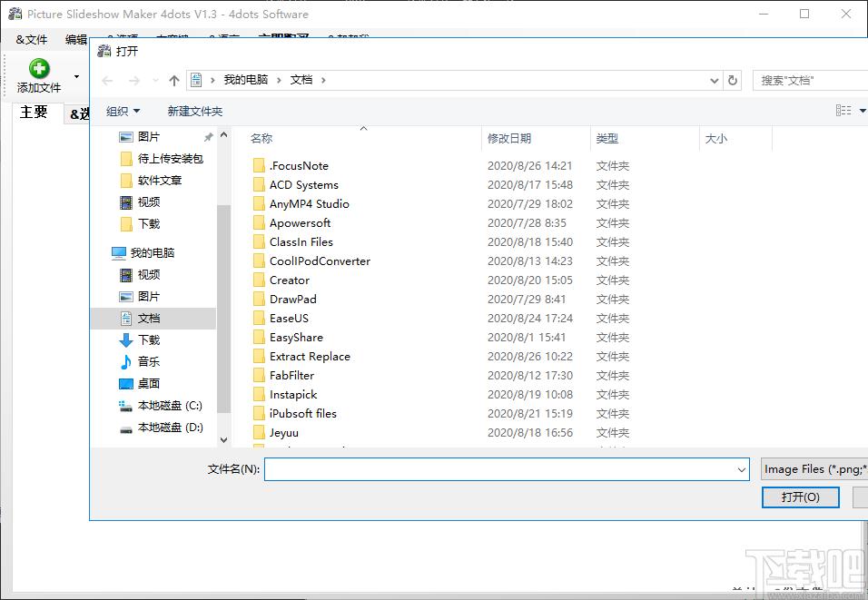Sort by 类型 column header
868x600 pixels.
(607, 138)
